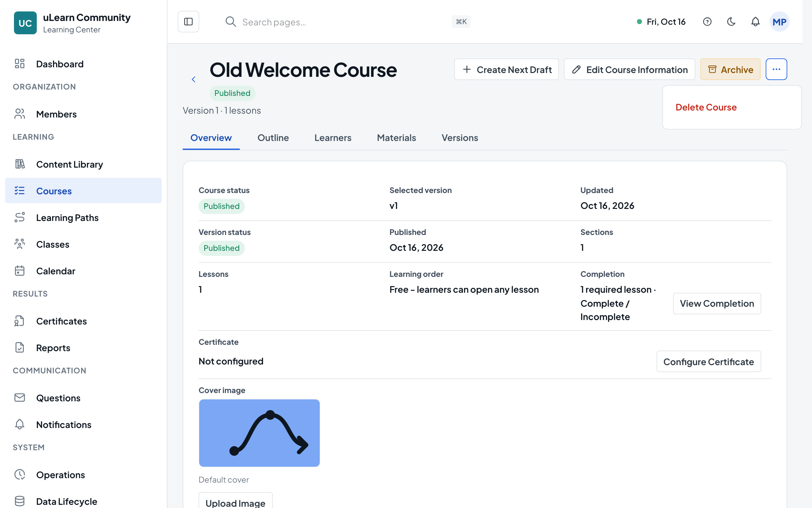Image resolution: width=812 pixels, height=508 pixels.
Task: Open Reports in the sidebar
Action: [x=83, y=348]
